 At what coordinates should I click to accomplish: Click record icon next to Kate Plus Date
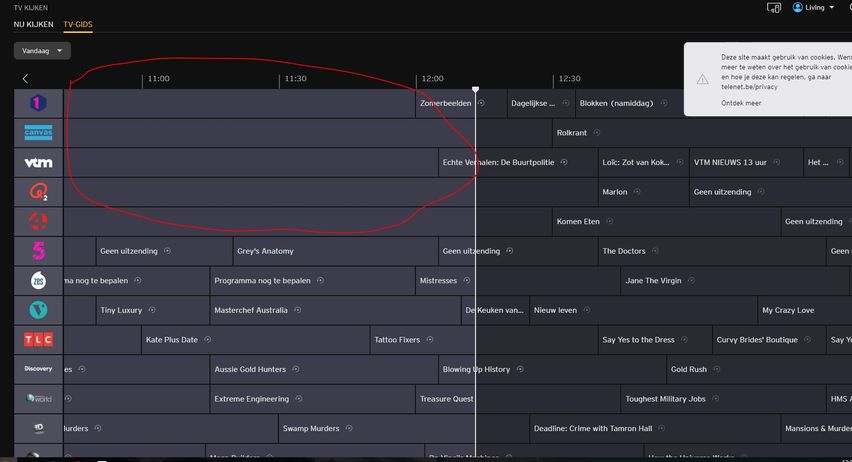click(208, 340)
